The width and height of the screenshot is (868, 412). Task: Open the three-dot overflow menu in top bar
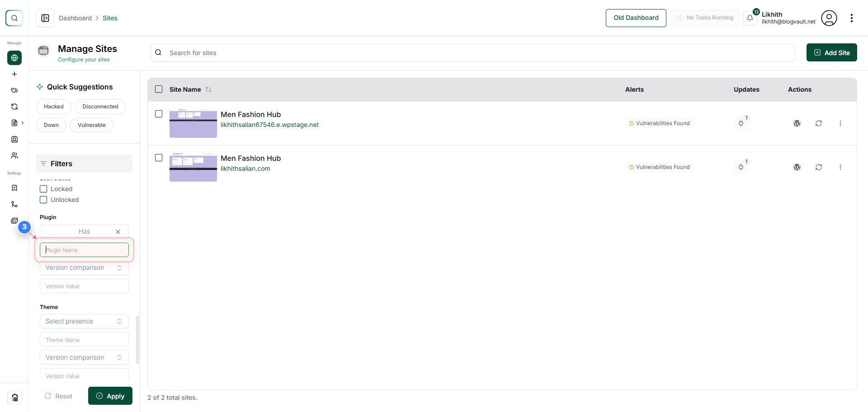tap(852, 18)
